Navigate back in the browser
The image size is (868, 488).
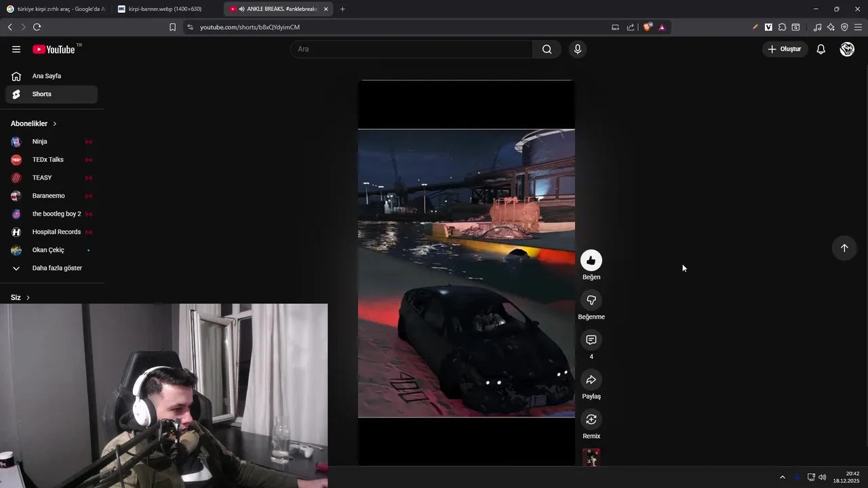9,27
